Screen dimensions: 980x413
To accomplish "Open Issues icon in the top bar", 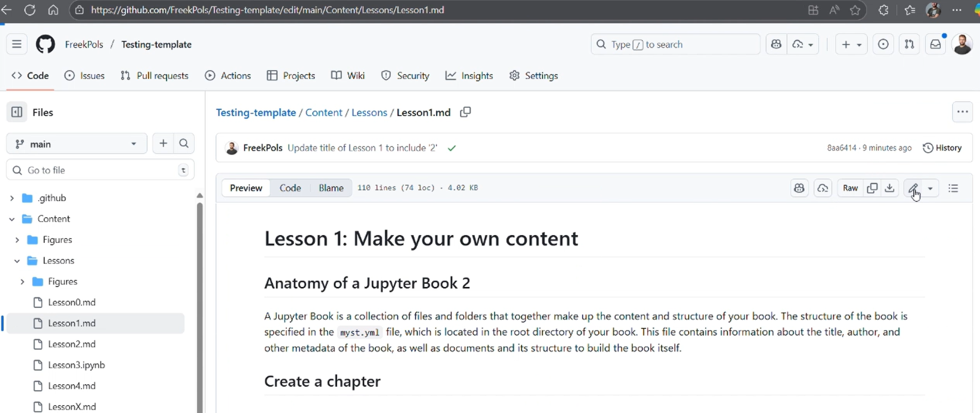I will (883, 44).
